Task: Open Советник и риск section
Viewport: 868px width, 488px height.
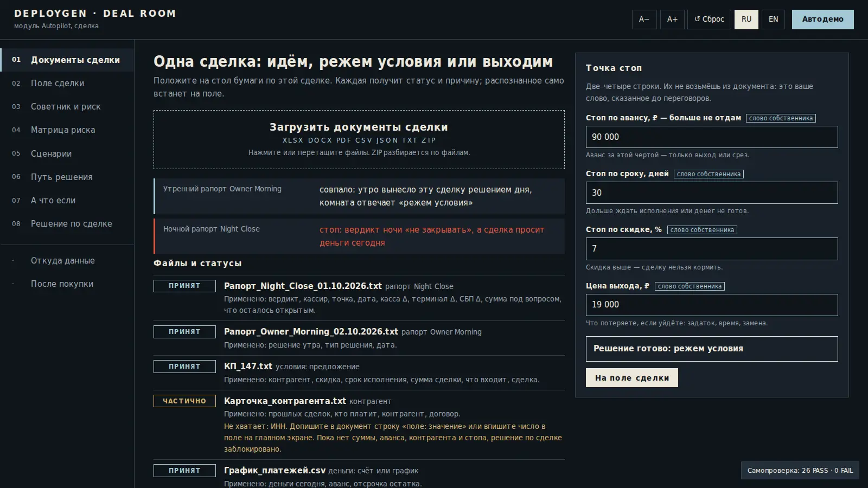Action: pyautogui.click(x=67, y=106)
